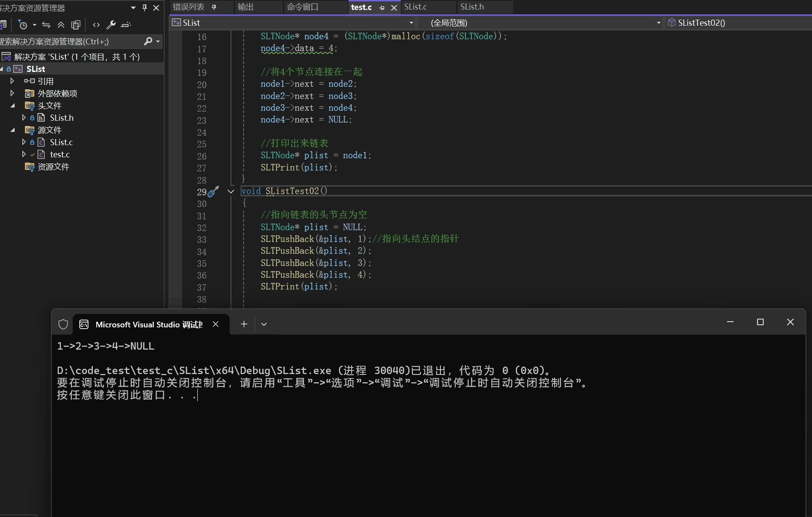The width and height of the screenshot is (812, 517).
Task: Click the preview selected items icon
Action: pos(126,25)
